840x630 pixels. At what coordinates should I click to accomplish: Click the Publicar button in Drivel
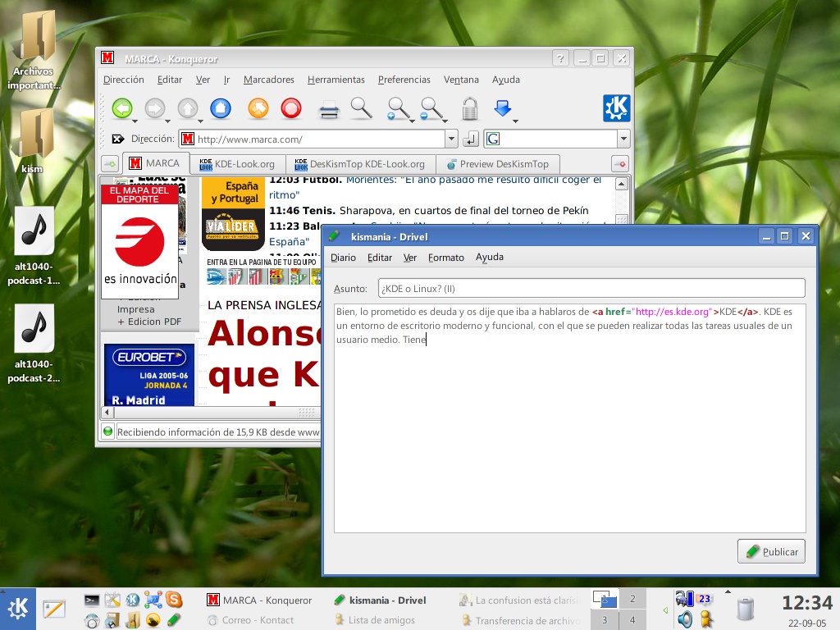(x=771, y=551)
